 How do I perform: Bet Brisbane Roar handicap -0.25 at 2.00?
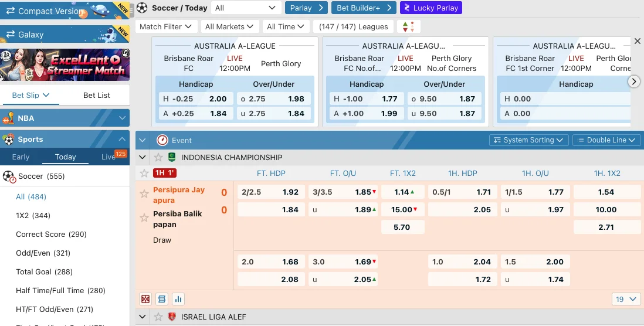click(196, 99)
